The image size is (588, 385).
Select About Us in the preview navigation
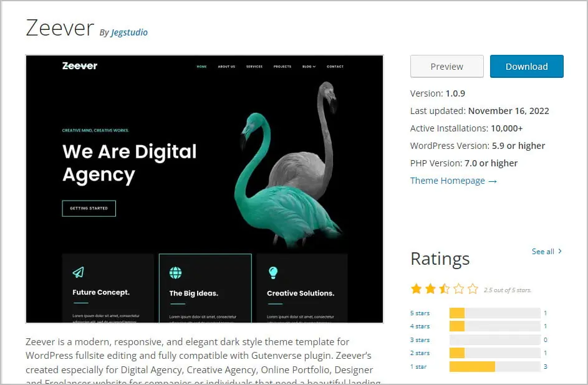pyautogui.click(x=226, y=67)
